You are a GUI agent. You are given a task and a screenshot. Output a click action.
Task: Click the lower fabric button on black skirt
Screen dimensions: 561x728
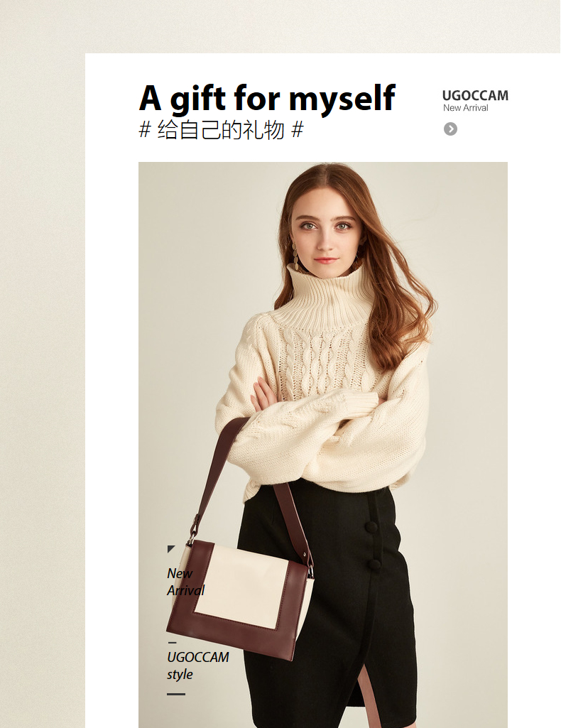(374, 565)
